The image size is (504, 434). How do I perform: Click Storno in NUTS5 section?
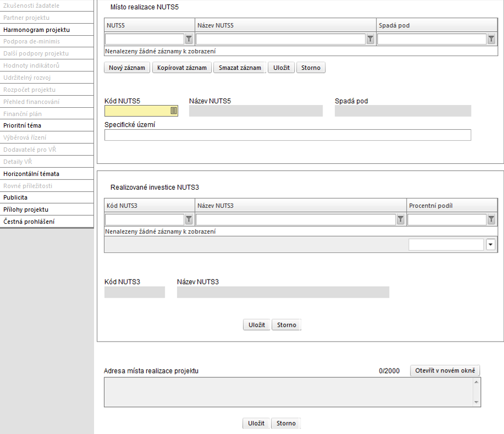point(311,68)
